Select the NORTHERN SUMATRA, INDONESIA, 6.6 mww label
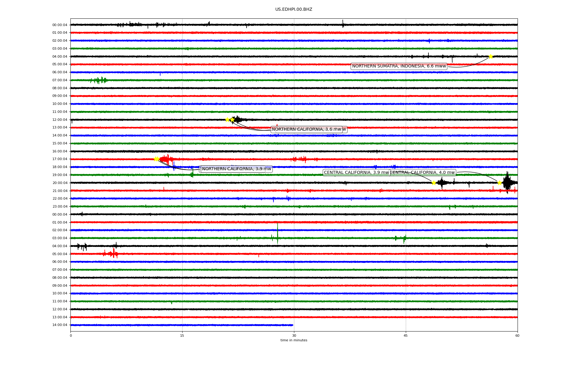Viewport: 588px width, 368px height. 399,66
